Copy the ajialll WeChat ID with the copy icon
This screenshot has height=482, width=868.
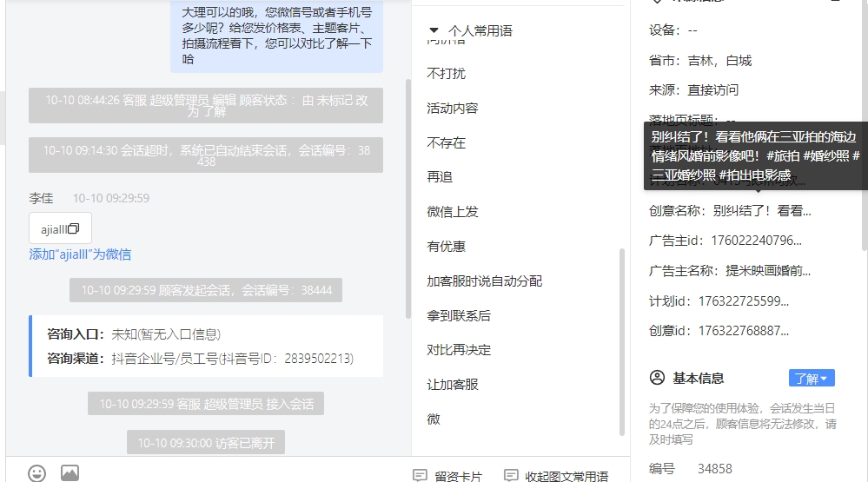coord(74,228)
